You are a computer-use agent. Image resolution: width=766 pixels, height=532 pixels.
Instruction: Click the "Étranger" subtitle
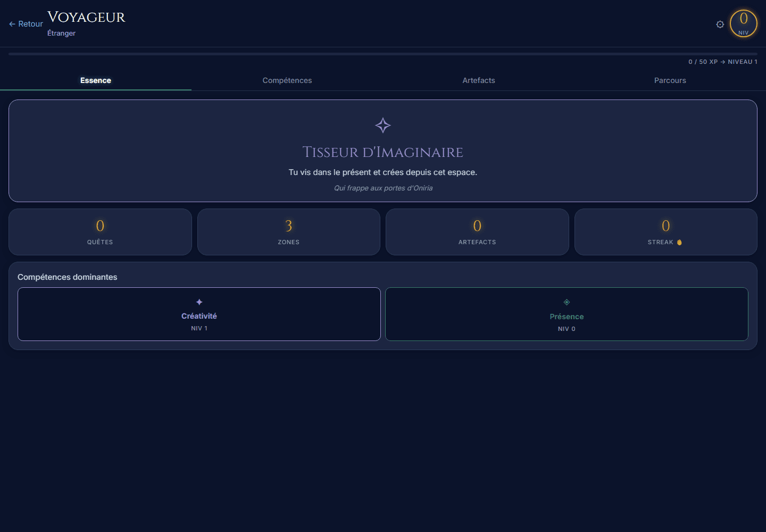(61, 33)
